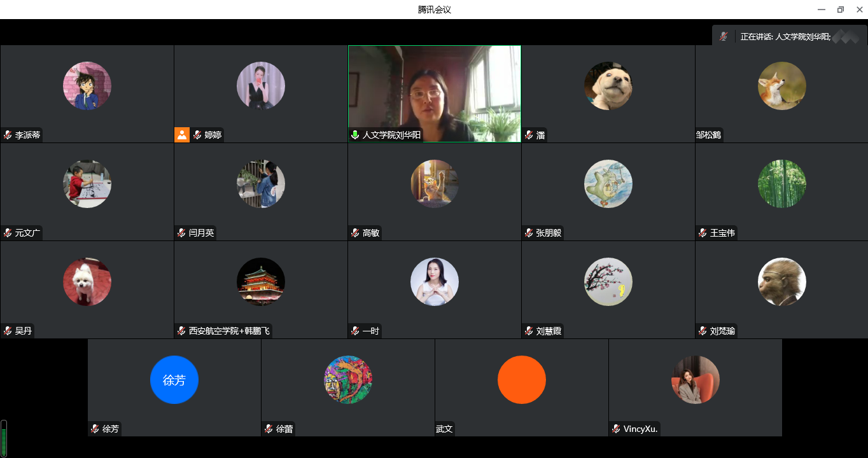Click the muted mic icon next to VincyXu.
The width and height of the screenshot is (868, 458).
(x=616, y=429)
